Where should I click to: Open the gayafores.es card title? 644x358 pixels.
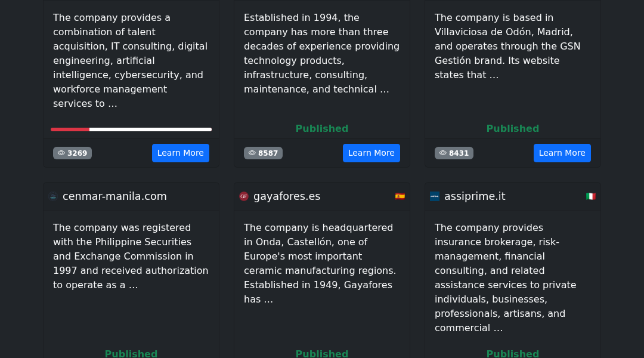pyautogui.click(x=287, y=196)
